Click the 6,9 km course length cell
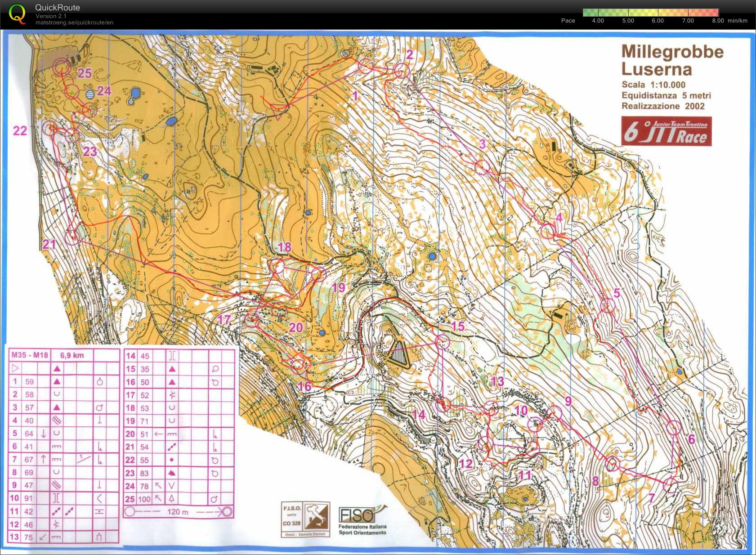Screen dimensions: 756x555 pyautogui.click(x=72, y=355)
